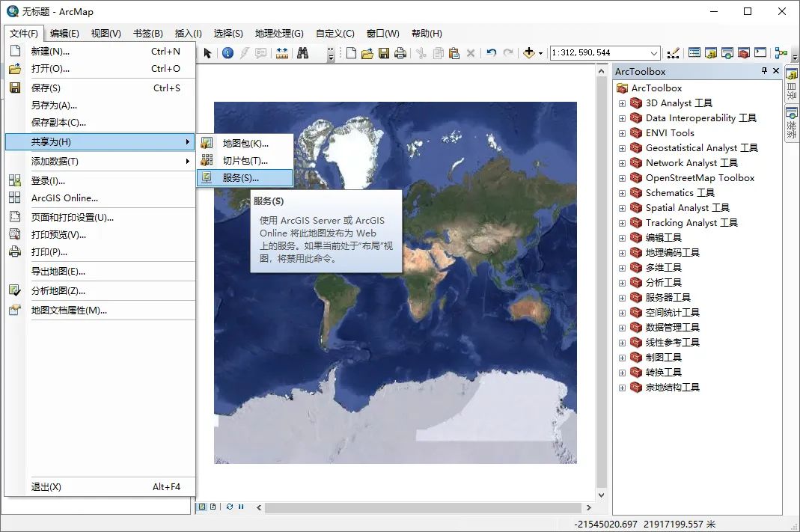Open the Find binoculars tool
Screen dimensions: 800x532
coord(302,53)
